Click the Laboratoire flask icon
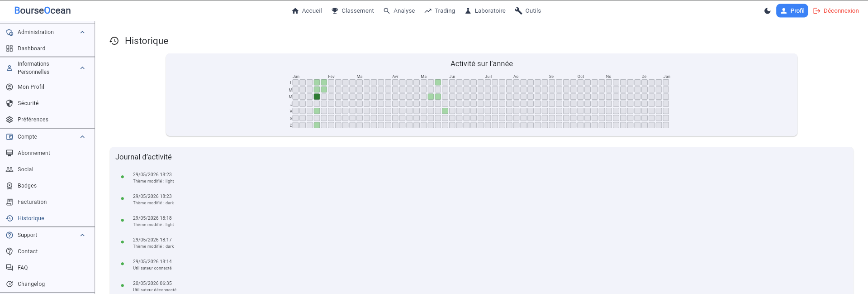This screenshot has width=868, height=294. [468, 11]
